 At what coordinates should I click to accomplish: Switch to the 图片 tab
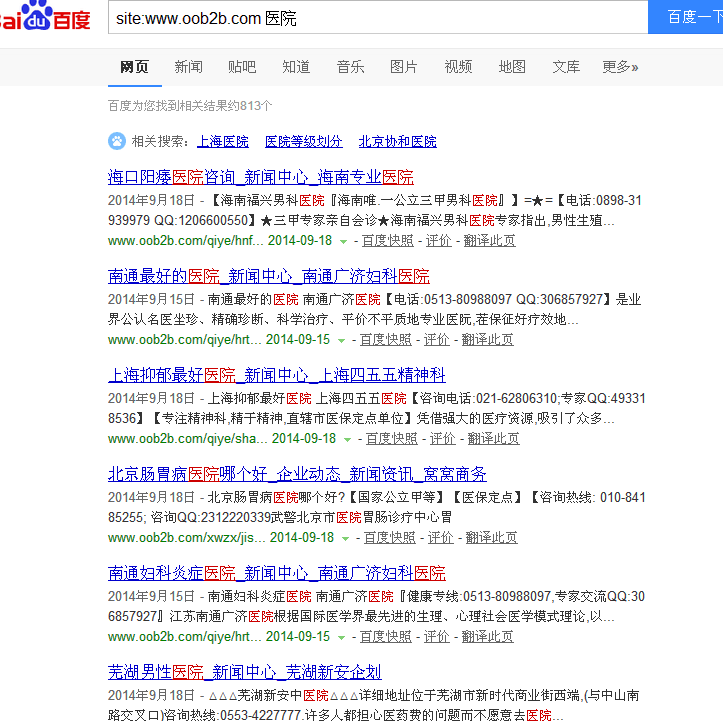pos(404,67)
